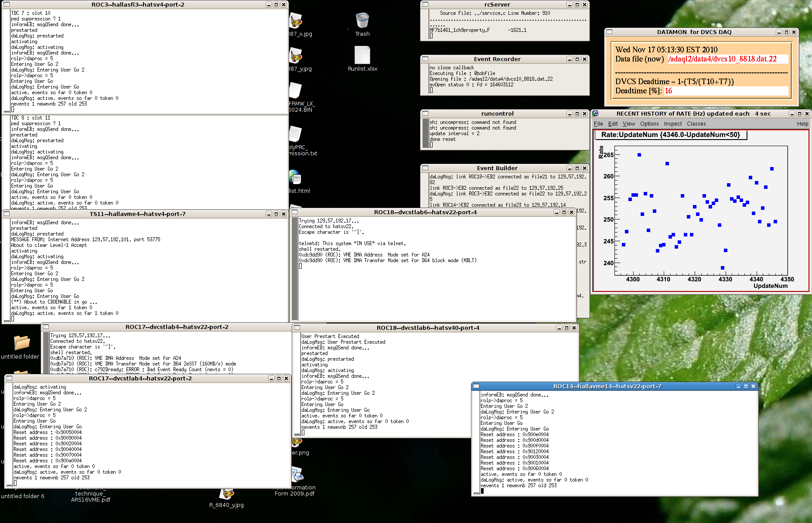The width and height of the screenshot is (812, 523).
Task: Click 'TDC 8 : slot 11' in ROC3 terminal
Action: point(31,118)
